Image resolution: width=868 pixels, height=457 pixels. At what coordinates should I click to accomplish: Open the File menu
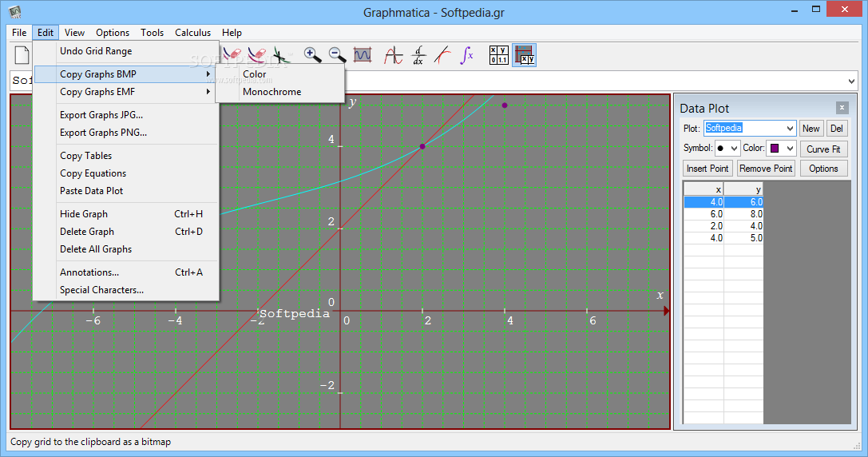coord(19,33)
